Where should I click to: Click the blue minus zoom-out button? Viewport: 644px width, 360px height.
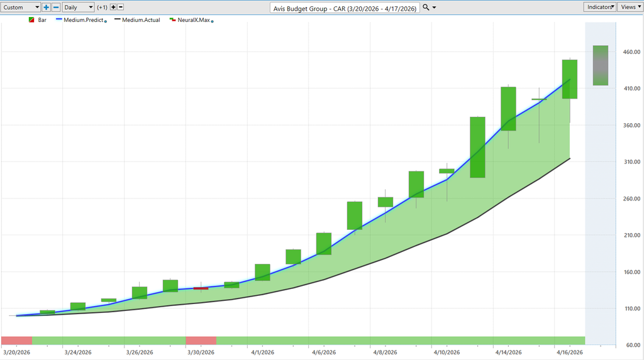click(x=56, y=8)
